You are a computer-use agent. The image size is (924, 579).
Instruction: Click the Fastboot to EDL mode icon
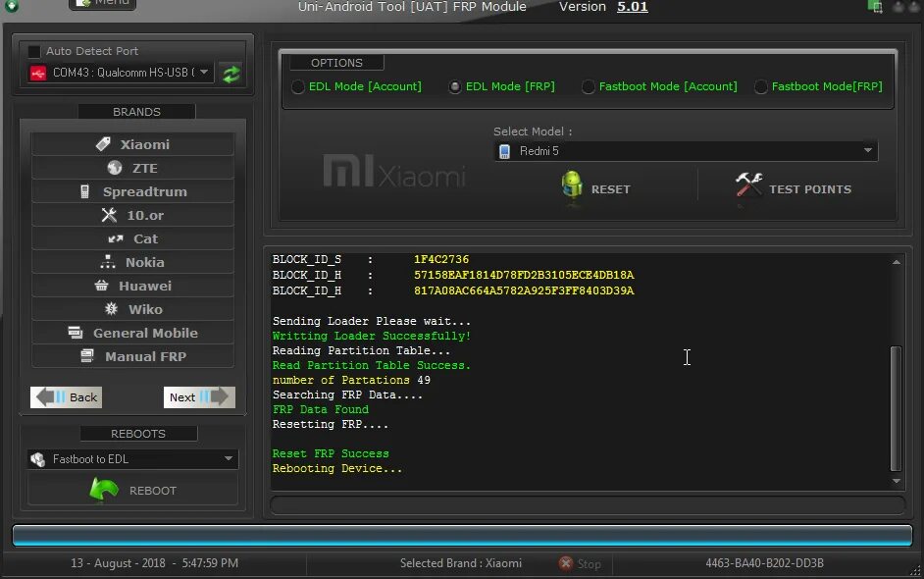pyautogui.click(x=38, y=459)
